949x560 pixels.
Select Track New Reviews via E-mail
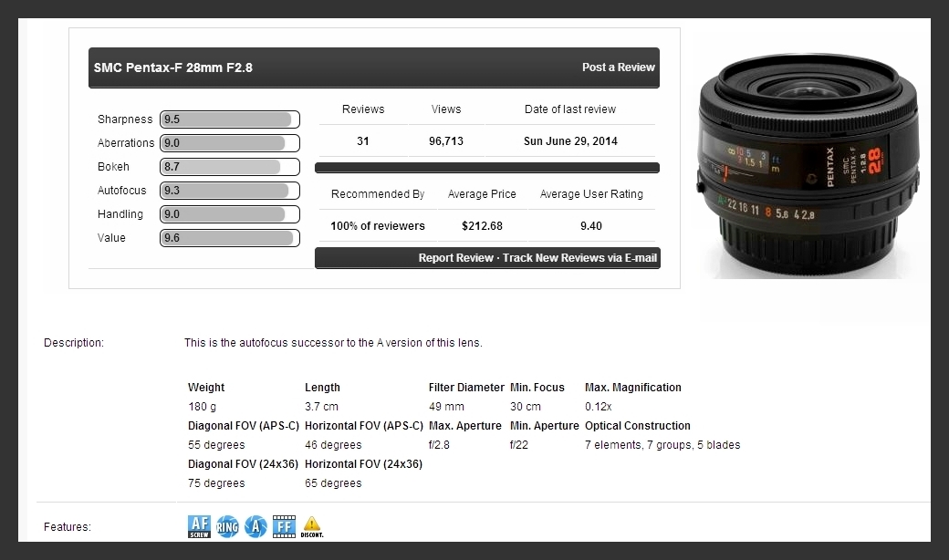click(579, 258)
